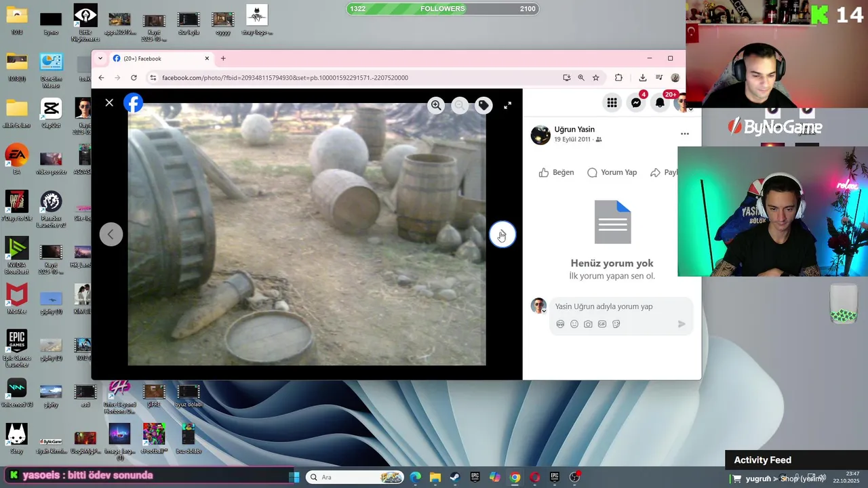Select the Stray desktop shortcut

pos(17,439)
